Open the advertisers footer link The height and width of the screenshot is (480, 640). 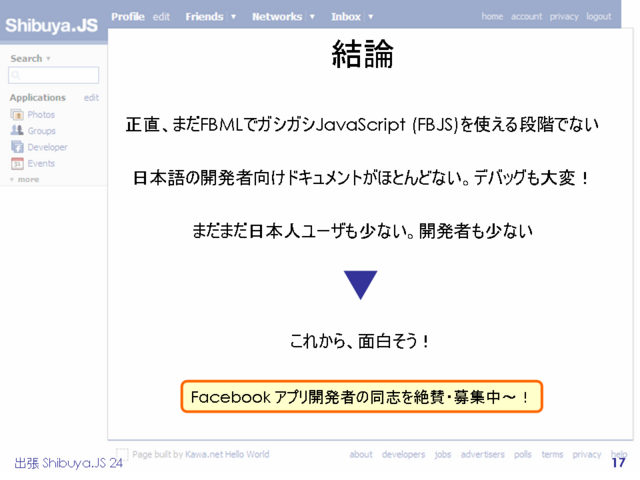pos(482,454)
